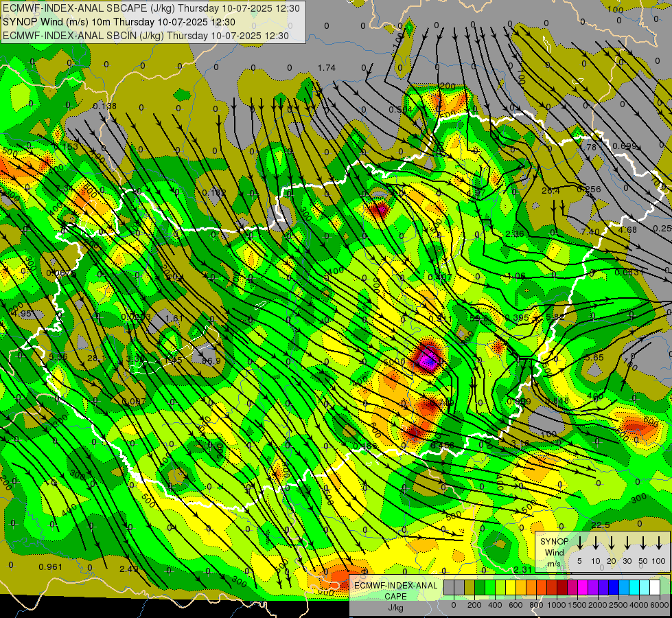Click the map value '0.848'
The width and height of the screenshot is (672, 618).
[557, 400]
